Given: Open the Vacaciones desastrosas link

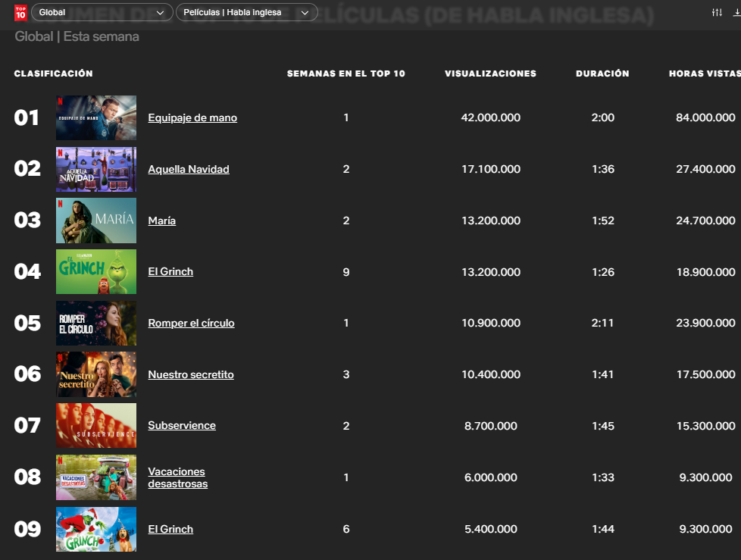Looking at the screenshot, I should pos(178,477).
